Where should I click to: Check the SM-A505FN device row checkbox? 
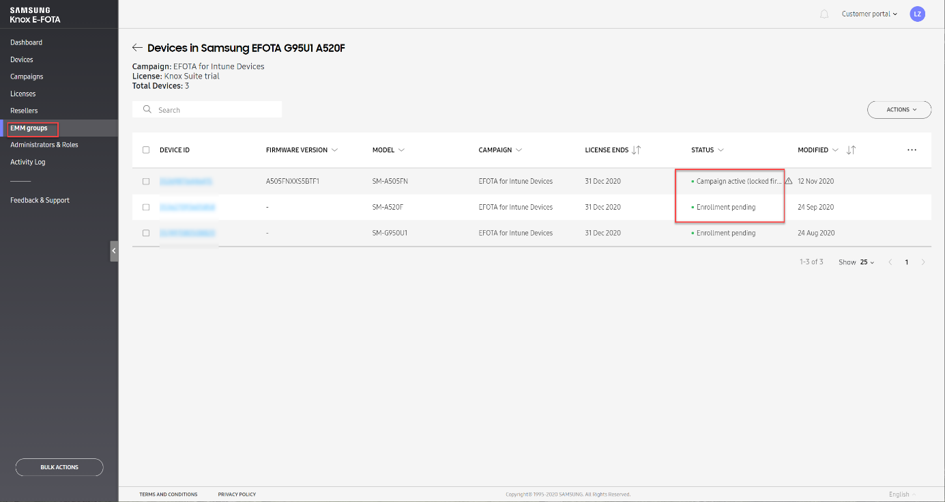tap(146, 181)
